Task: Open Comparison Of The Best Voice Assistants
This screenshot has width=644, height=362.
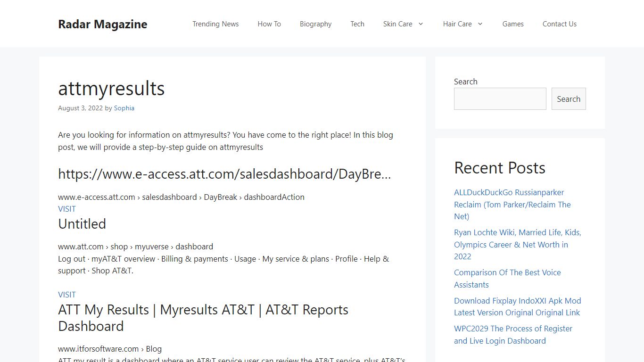Action: pos(507,279)
